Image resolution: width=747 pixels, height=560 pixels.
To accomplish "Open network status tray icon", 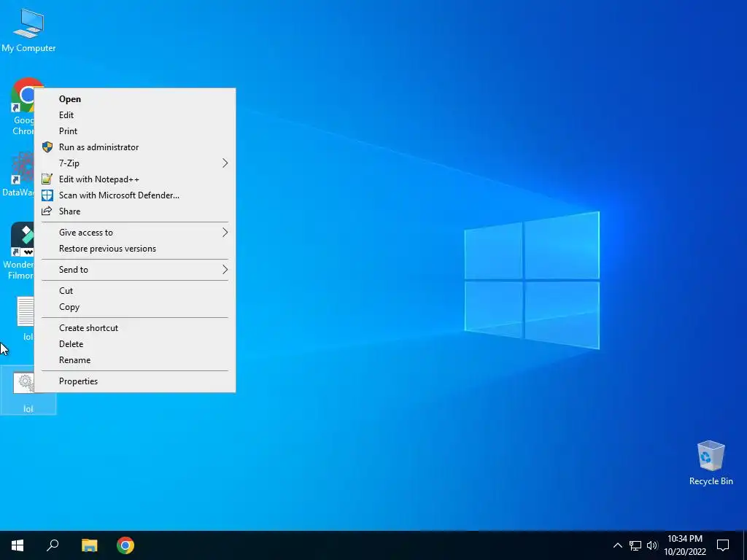I will (635, 545).
